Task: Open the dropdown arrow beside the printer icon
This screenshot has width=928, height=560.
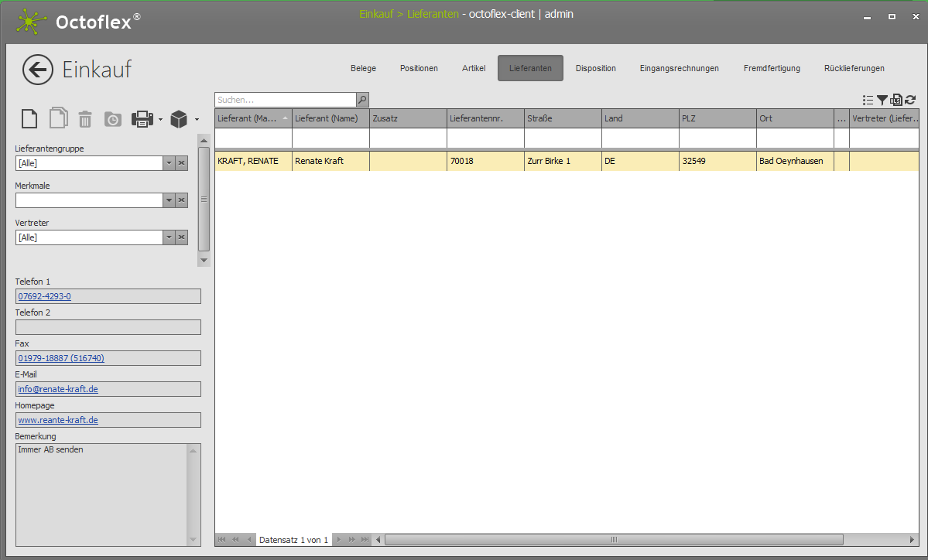Action: point(160,119)
